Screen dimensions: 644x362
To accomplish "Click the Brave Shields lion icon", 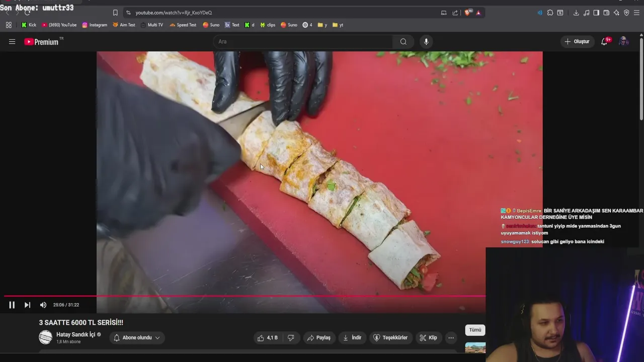I will point(467,13).
